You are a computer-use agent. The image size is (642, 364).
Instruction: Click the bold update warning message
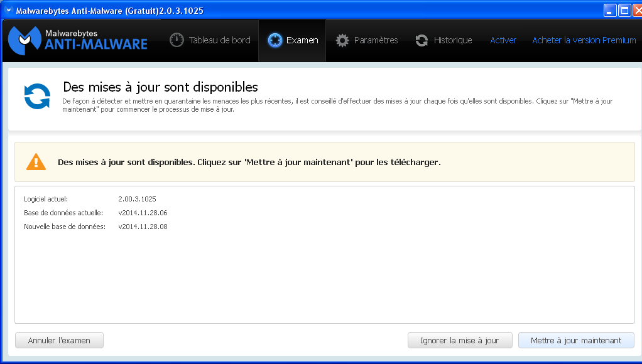tap(249, 163)
